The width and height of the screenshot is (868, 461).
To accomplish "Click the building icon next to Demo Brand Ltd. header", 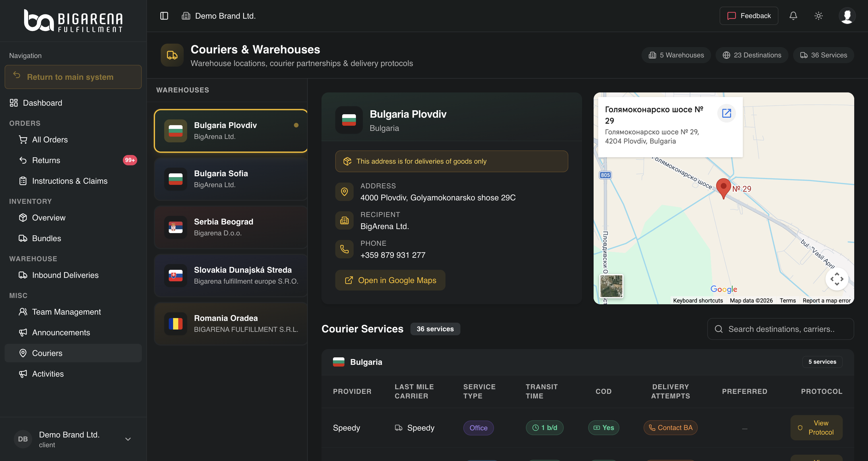I will (x=186, y=16).
